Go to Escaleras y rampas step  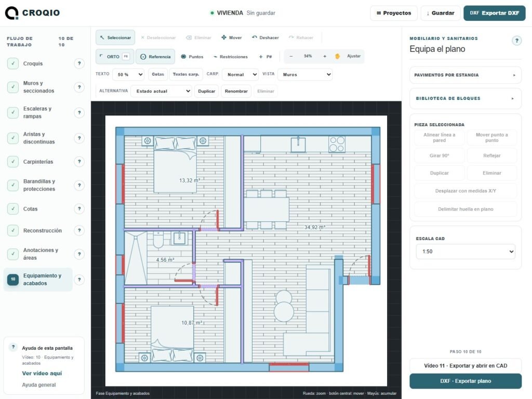point(37,113)
